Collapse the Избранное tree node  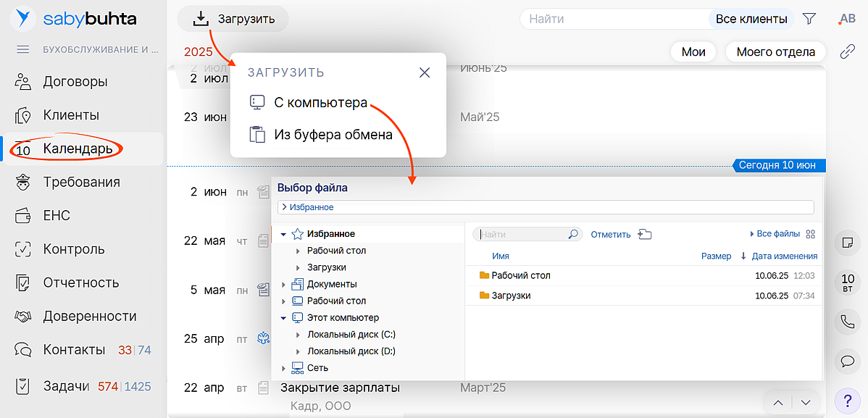(283, 234)
